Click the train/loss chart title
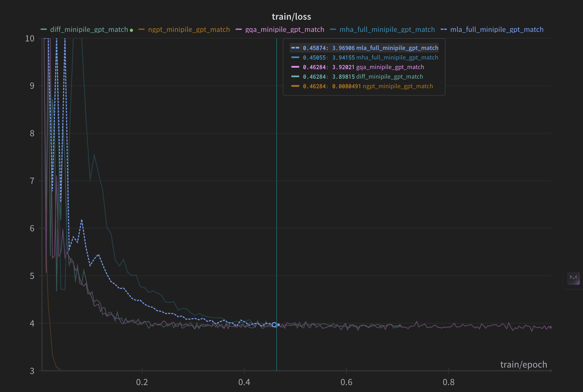This screenshot has height=392, width=583. (291, 16)
